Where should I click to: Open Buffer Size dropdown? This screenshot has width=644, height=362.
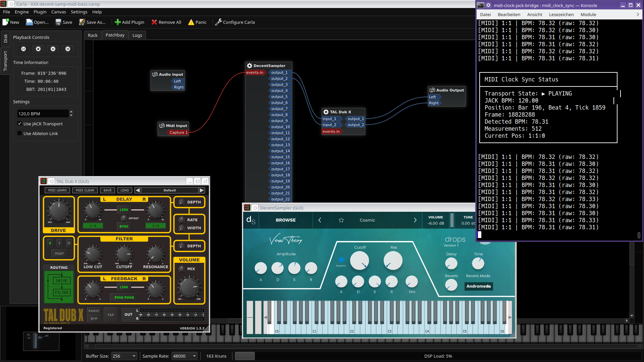[124, 356]
